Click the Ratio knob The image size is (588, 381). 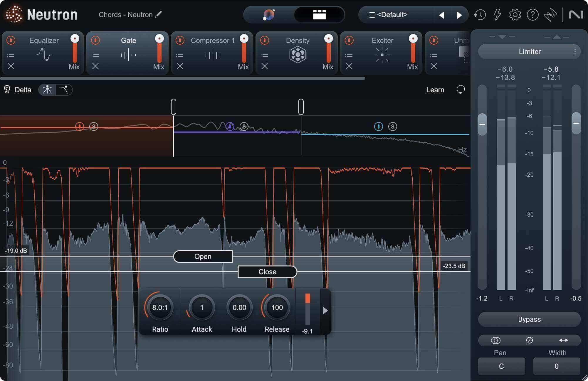pos(160,308)
